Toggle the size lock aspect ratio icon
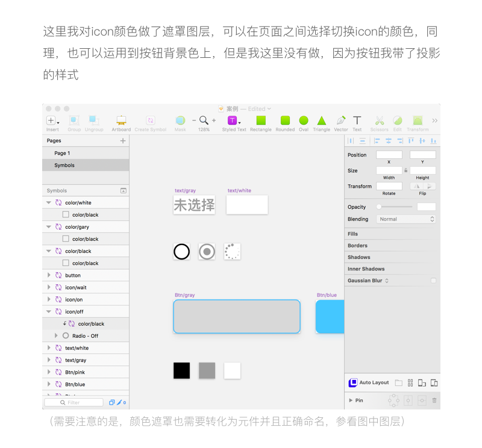This screenshot has width=482, height=448. point(405,170)
